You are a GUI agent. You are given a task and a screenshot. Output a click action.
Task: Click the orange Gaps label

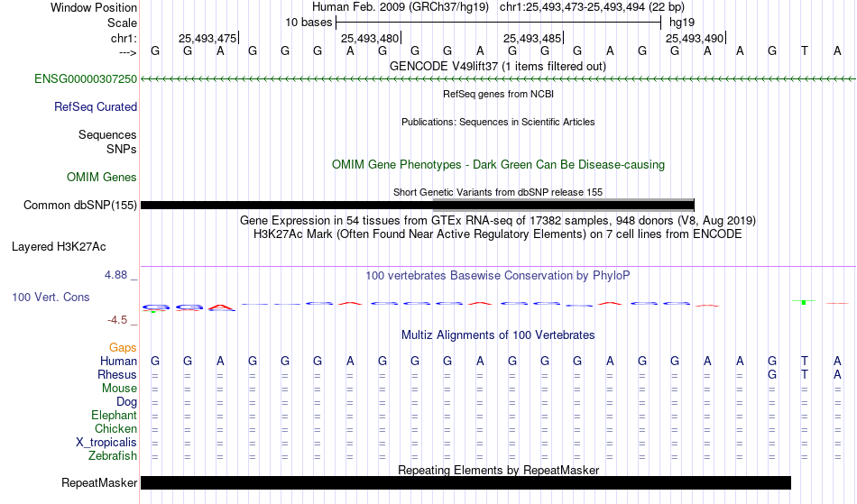(x=123, y=347)
